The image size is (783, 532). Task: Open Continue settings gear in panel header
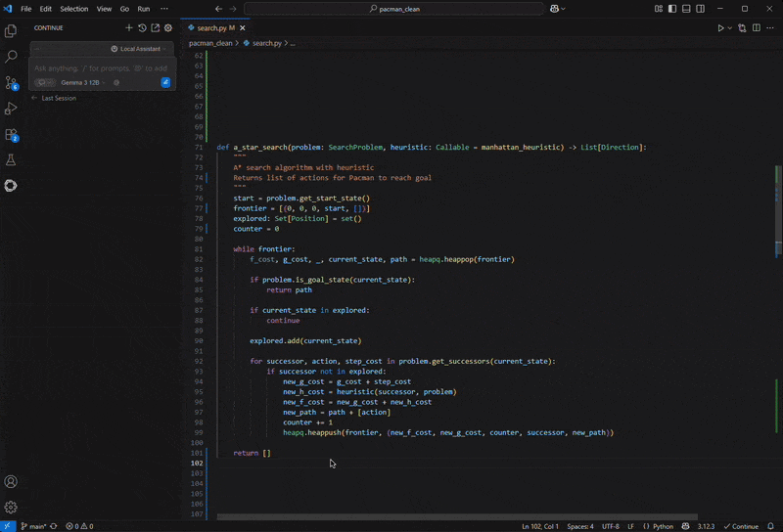point(168,28)
